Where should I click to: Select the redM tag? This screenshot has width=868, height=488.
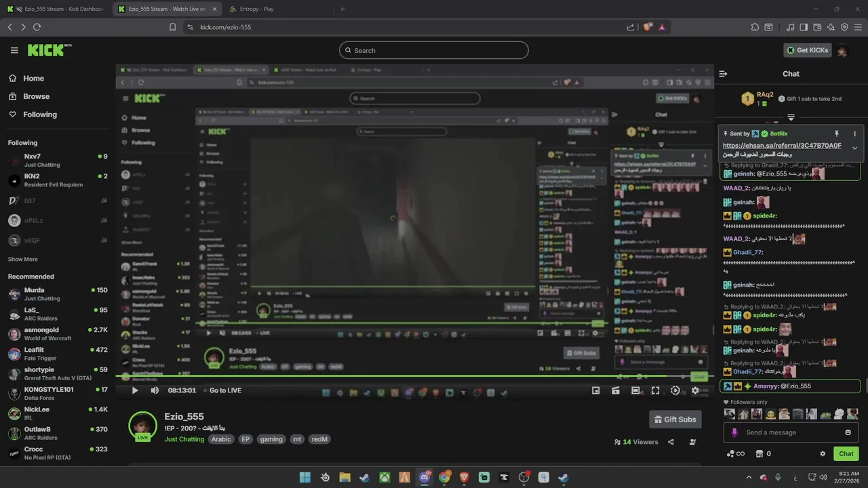319,439
